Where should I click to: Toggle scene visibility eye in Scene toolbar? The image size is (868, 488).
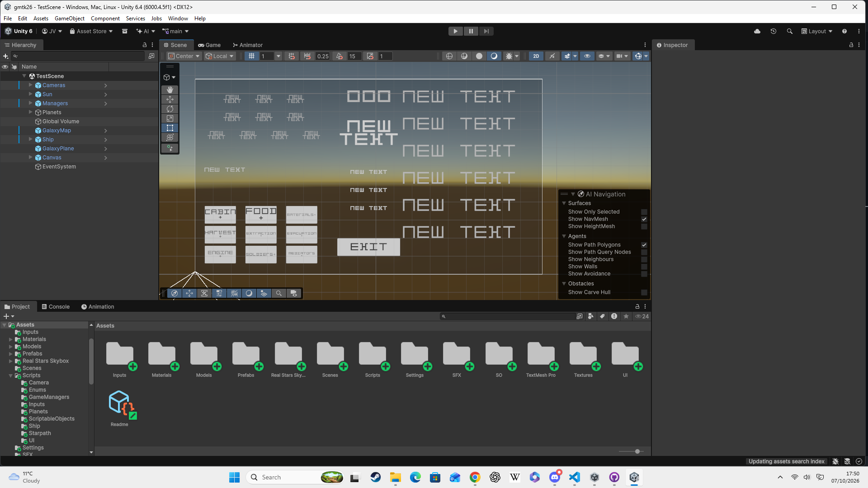[587, 56]
